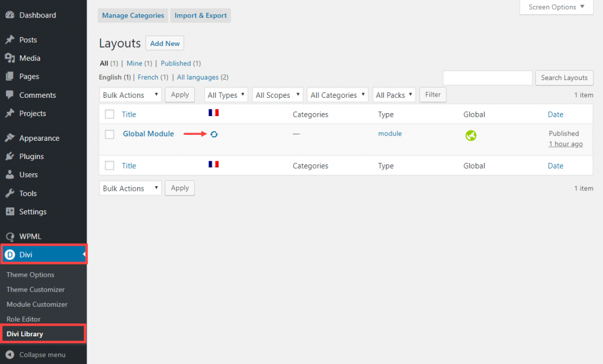
Task: Check the select-all box in table header
Action: (110, 114)
